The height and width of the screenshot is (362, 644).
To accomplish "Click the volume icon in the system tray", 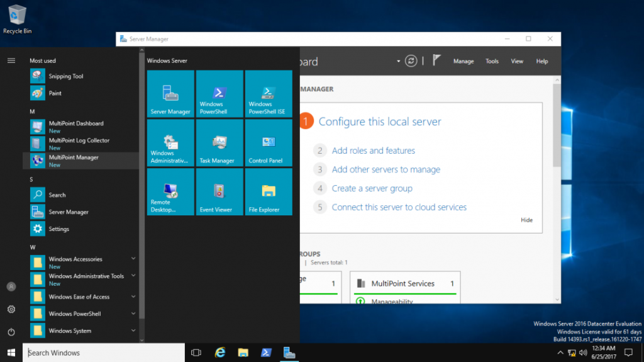I will 583,353.
